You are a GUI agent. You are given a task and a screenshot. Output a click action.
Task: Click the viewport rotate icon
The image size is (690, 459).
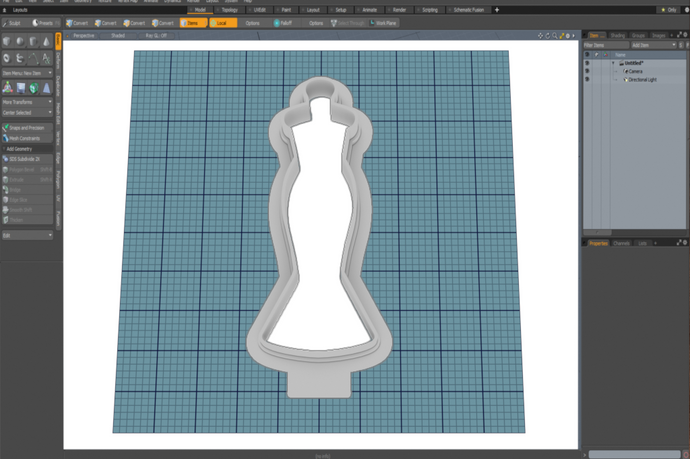[547, 36]
